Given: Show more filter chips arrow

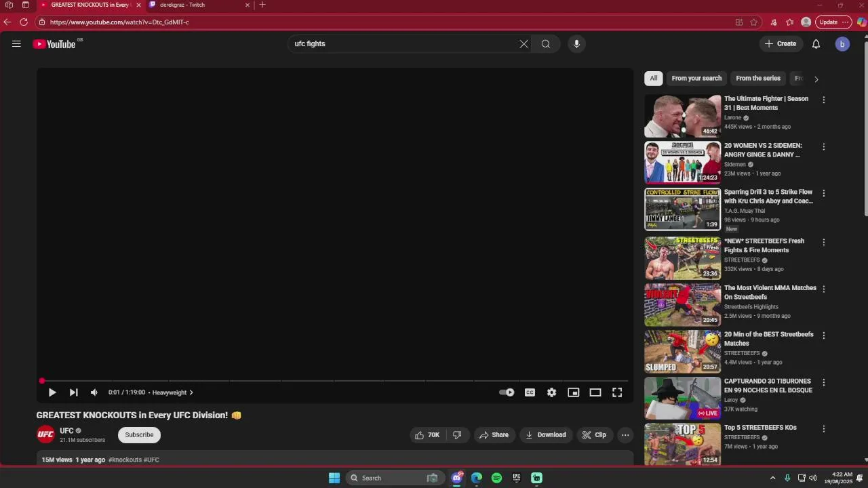Looking at the screenshot, I should click(x=816, y=79).
